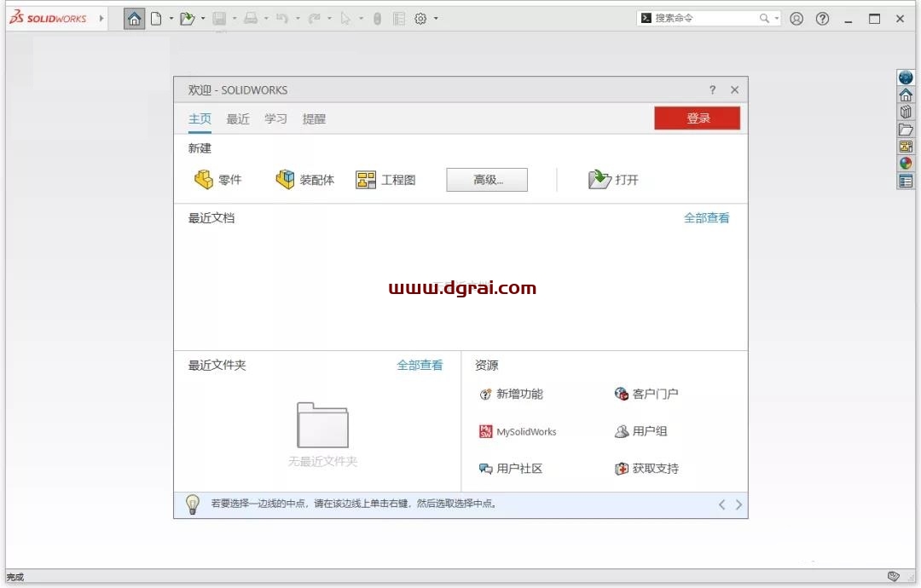The width and height of the screenshot is (921, 588).
Task: Switch to the 提醒 tab
Action: coord(314,118)
